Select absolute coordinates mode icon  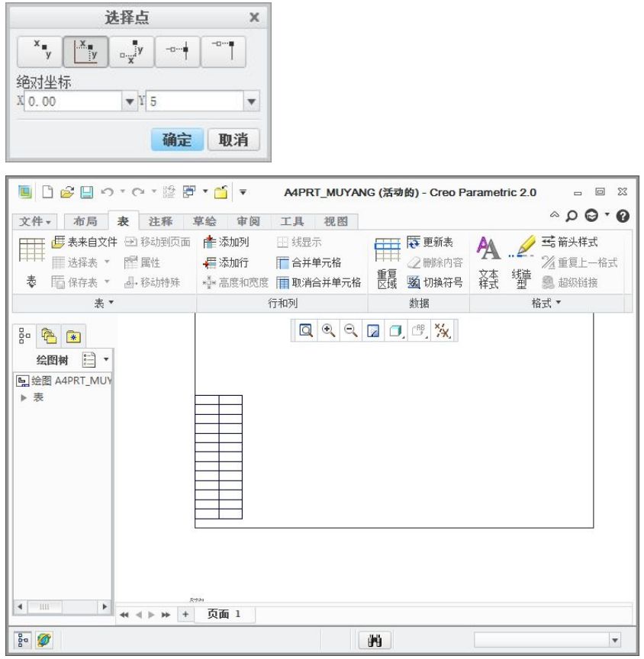85,52
